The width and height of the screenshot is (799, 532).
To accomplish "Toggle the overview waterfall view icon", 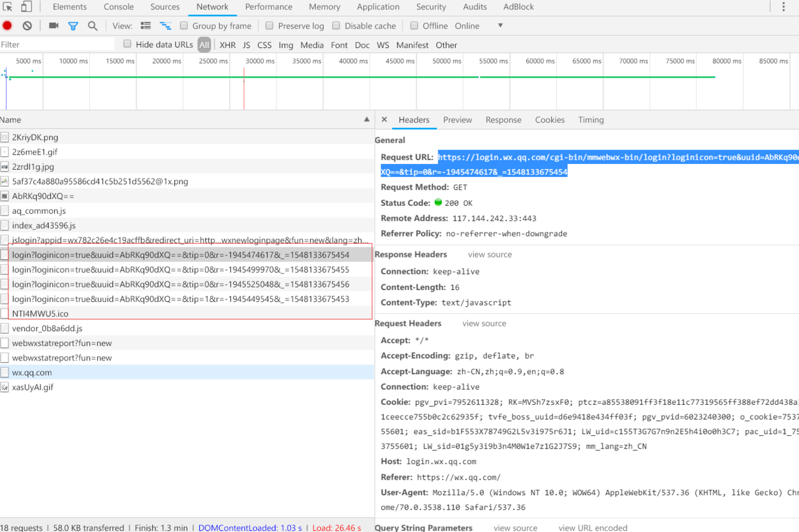I will click(x=165, y=26).
